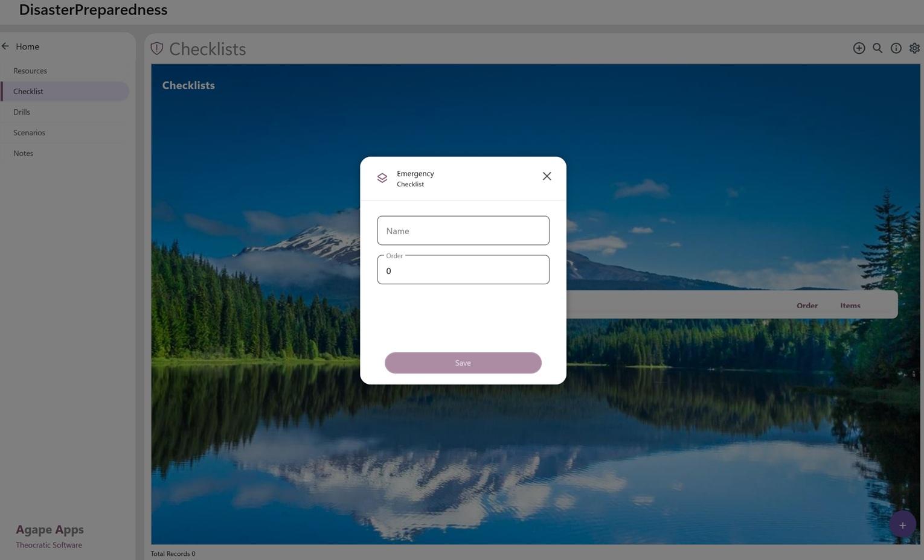Sort by the Order column header

click(x=807, y=305)
